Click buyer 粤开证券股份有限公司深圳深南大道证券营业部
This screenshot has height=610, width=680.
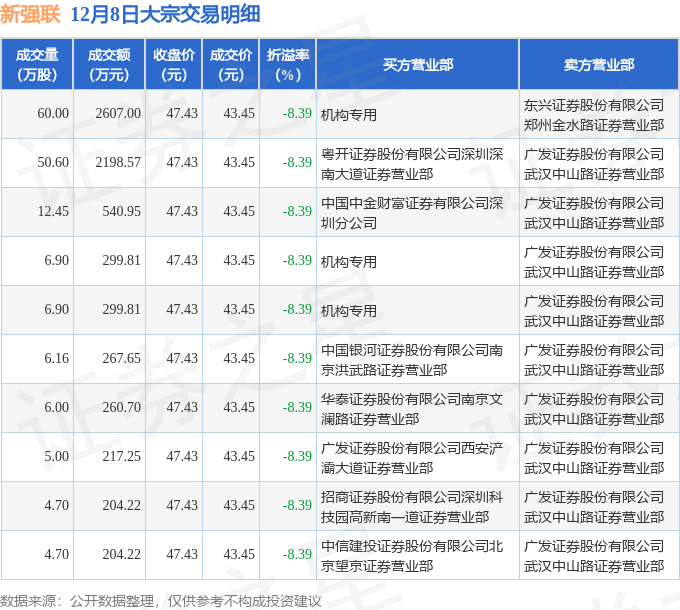tap(412, 164)
